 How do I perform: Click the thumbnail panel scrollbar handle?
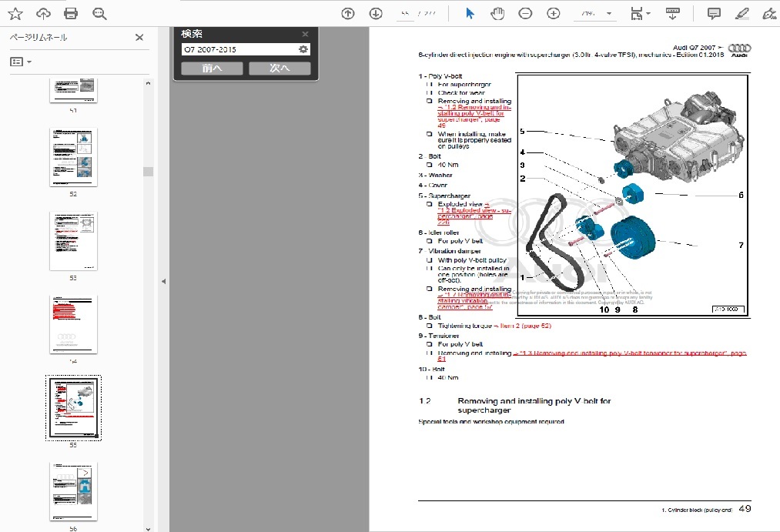pos(148,172)
